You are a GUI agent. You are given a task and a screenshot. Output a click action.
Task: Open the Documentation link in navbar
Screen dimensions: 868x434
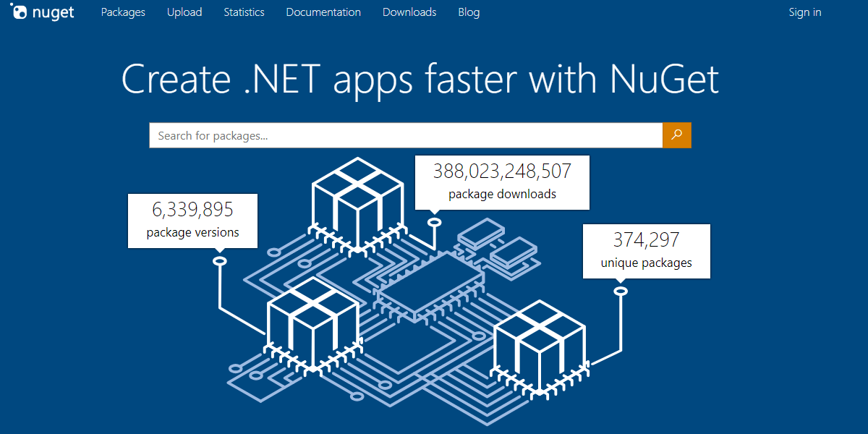323,12
